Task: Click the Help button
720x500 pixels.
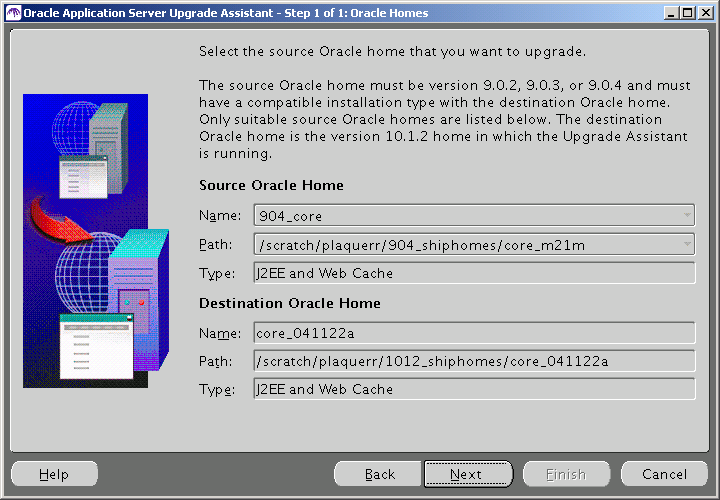Action: tap(54, 474)
